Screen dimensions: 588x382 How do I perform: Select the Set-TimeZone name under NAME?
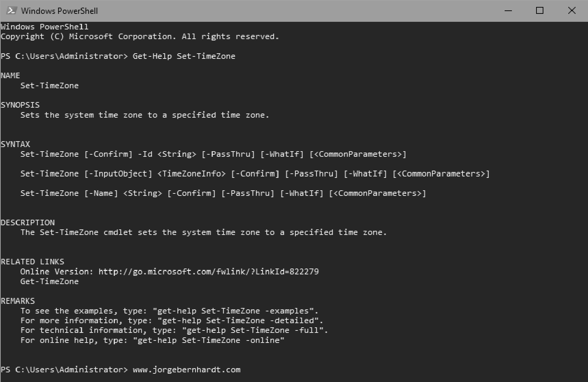(49, 85)
